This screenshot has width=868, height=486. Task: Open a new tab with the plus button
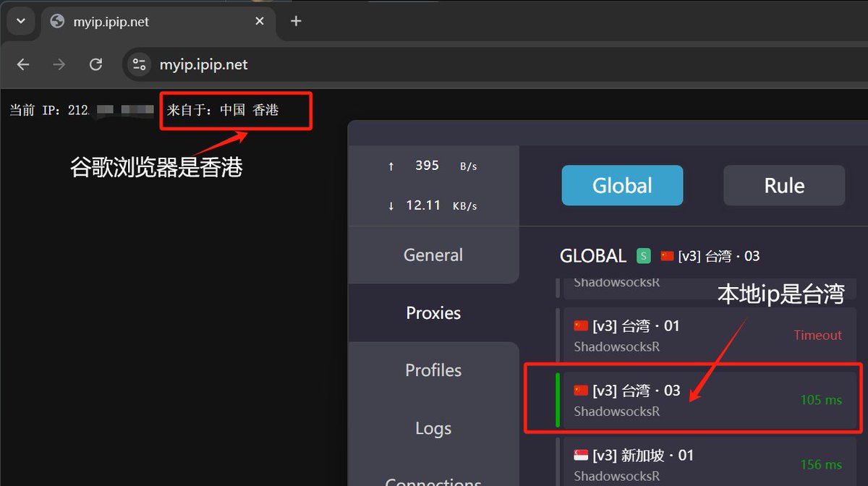click(295, 21)
